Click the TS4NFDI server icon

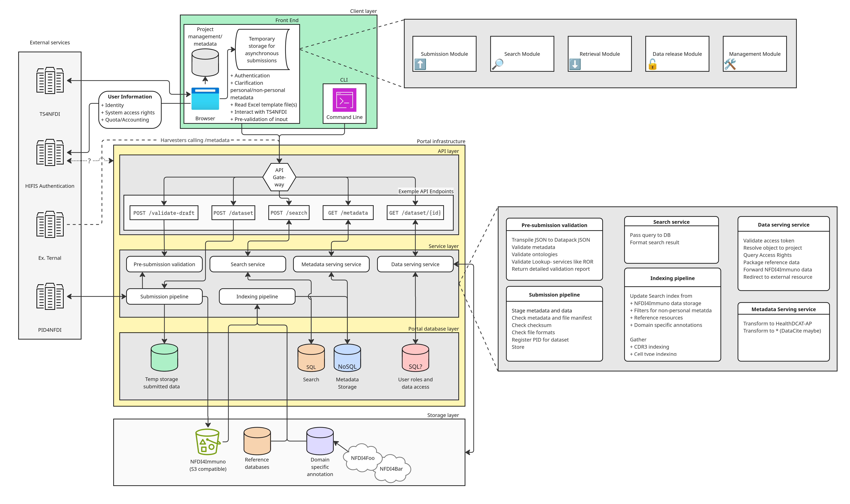(x=50, y=80)
